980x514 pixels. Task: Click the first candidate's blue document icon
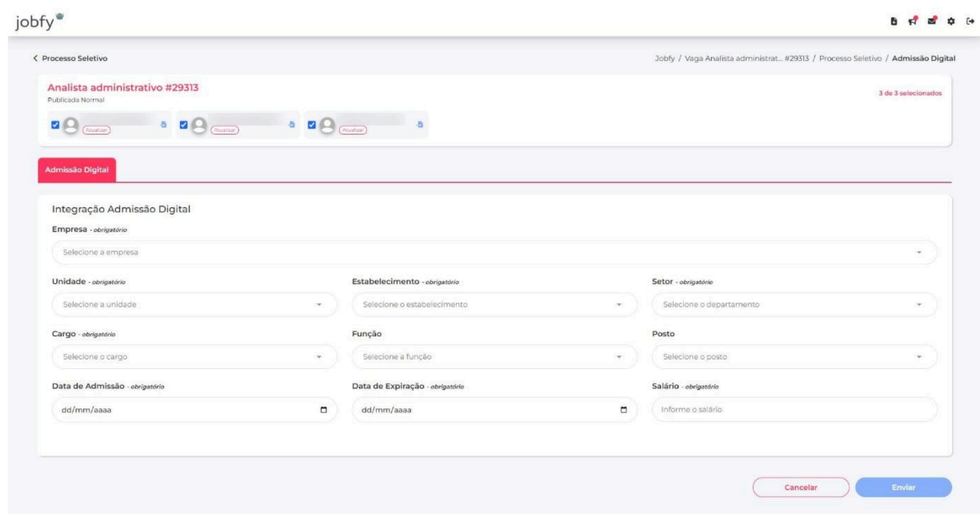coord(164,124)
